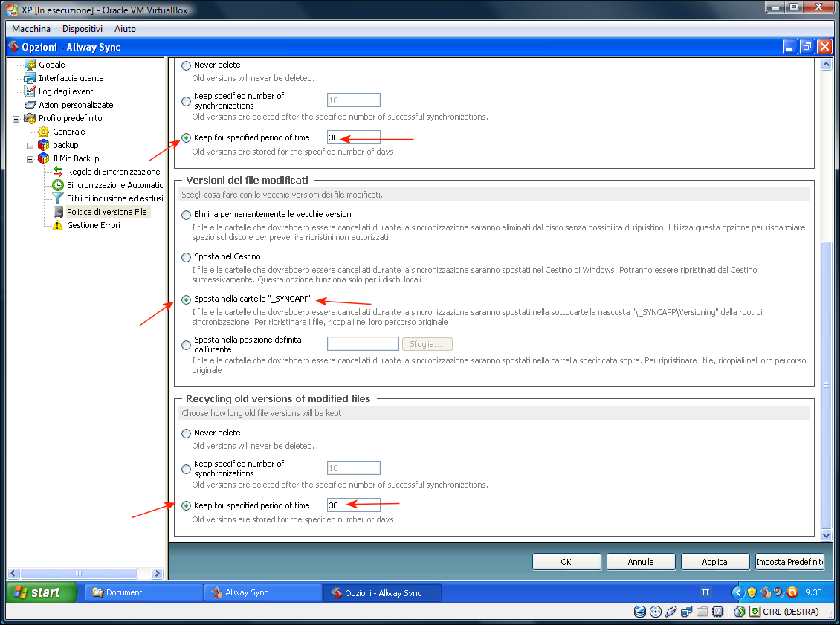Choose Elimina permanentemente le vecchie versioni
Screen dimensions: 840x625
point(186,216)
